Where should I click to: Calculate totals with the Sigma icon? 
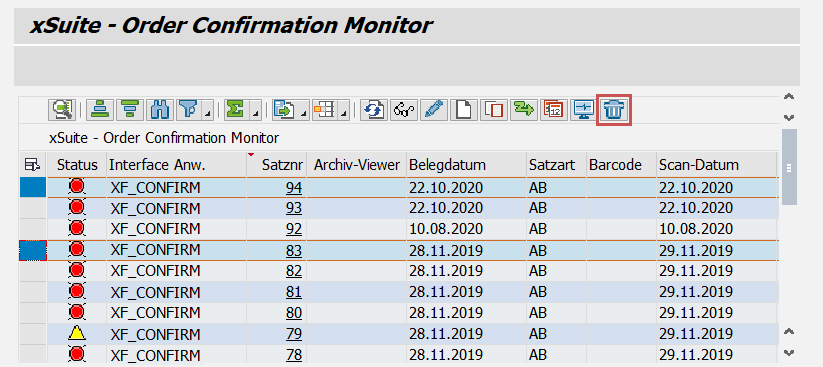(x=235, y=110)
